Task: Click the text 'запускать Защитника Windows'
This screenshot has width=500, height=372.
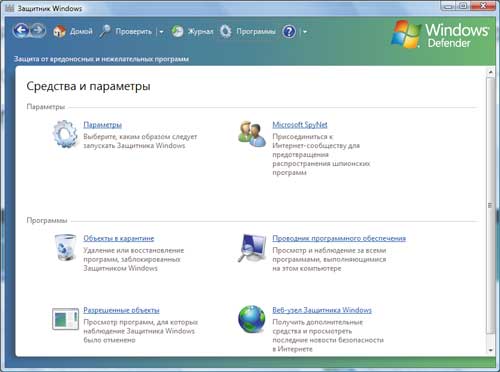Action: pos(134,146)
